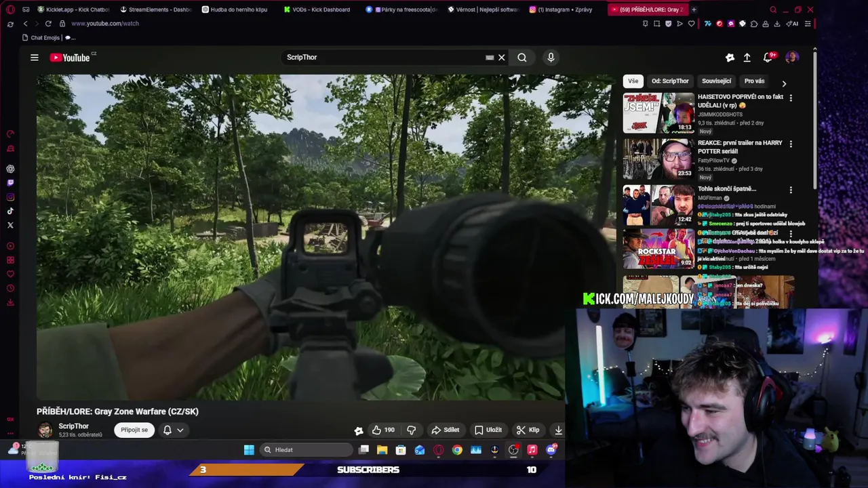Like the video with 190 likes
This screenshot has width=868, height=488.
(x=383, y=430)
